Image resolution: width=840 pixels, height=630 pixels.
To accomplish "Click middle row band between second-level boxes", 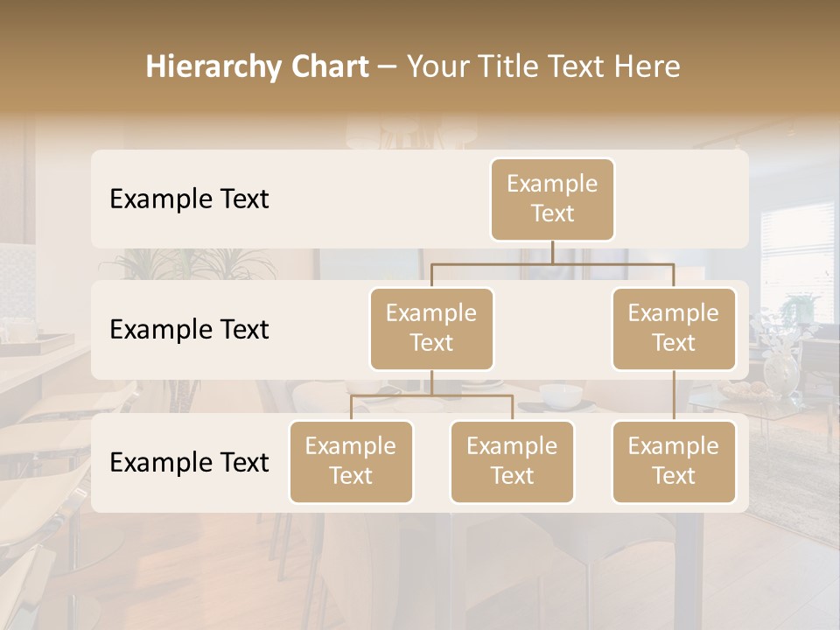I will tap(552, 330).
